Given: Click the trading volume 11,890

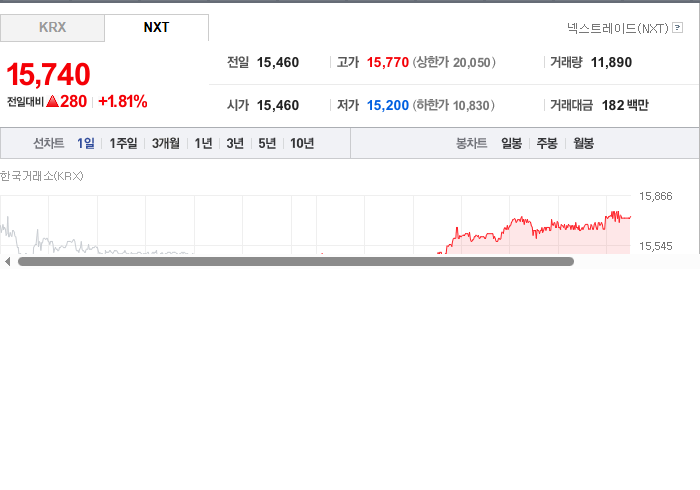Looking at the screenshot, I should point(611,62).
